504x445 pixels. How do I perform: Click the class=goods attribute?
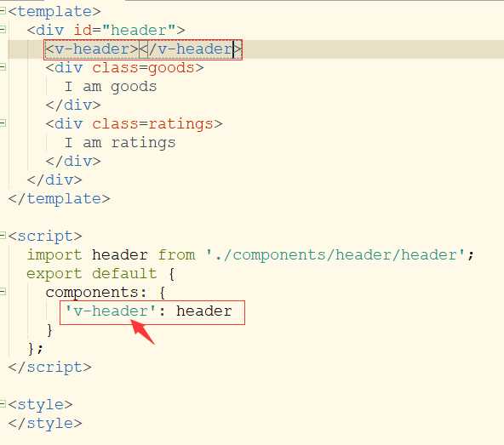[143, 68]
